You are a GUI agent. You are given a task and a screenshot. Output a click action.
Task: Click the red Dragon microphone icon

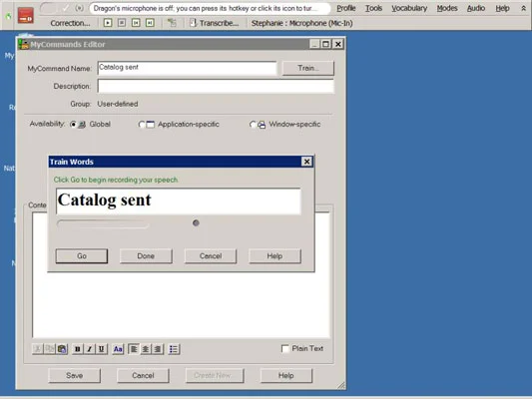(26, 16)
